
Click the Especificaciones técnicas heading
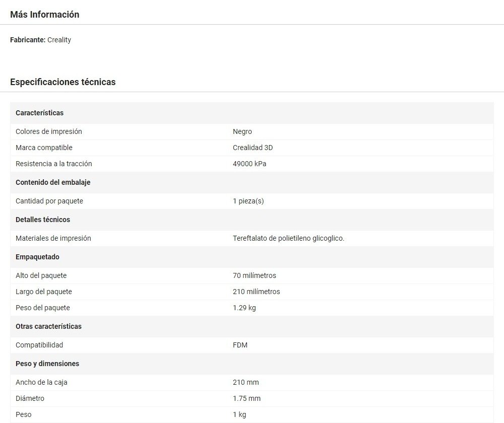62,82
